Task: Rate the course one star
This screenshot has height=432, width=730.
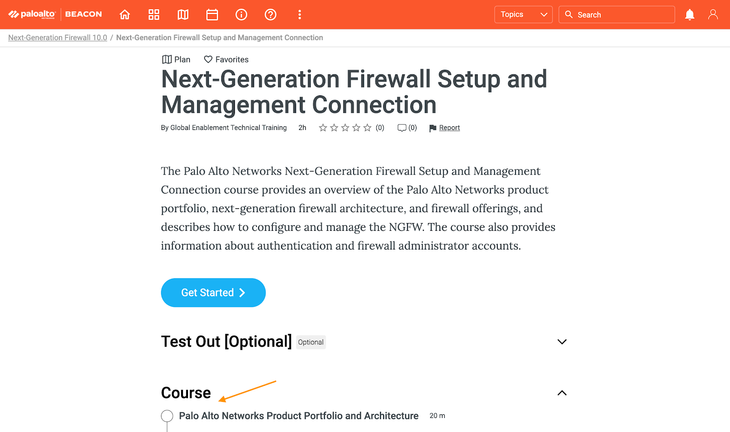Action: click(x=323, y=128)
